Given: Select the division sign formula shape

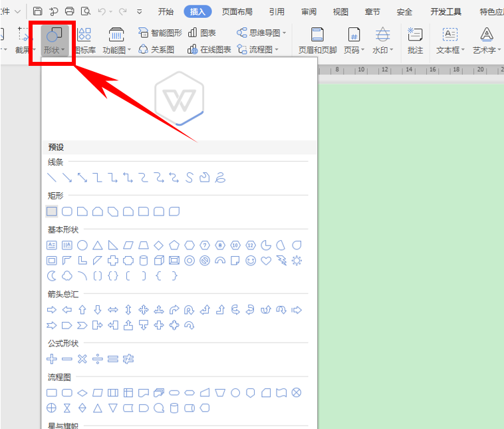Looking at the screenshot, I should coord(98,359).
